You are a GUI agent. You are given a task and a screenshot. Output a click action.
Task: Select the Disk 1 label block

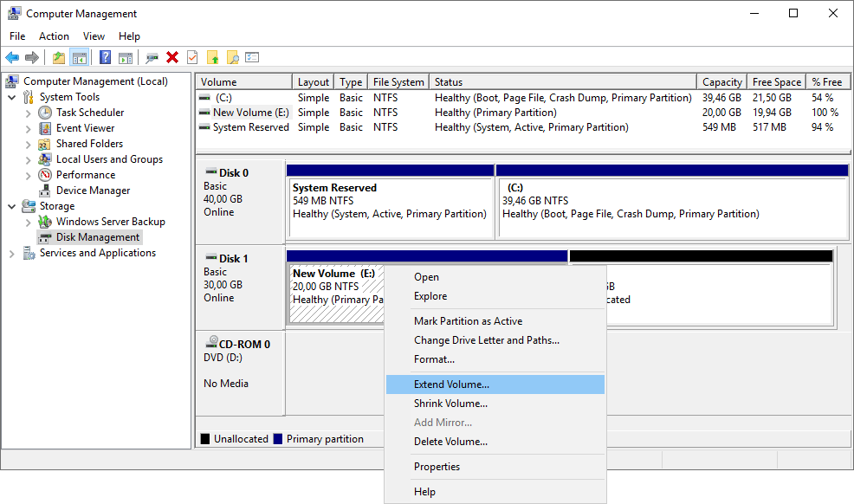point(240,288)
